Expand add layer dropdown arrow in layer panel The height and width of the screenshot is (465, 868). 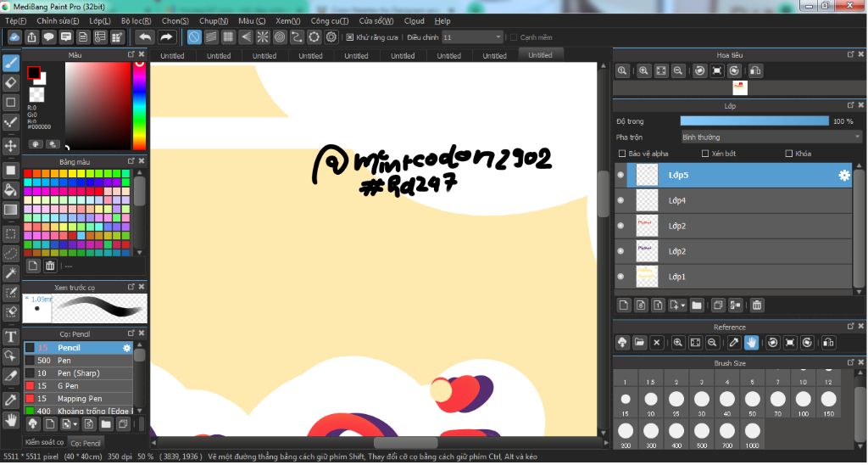point(683,305)
